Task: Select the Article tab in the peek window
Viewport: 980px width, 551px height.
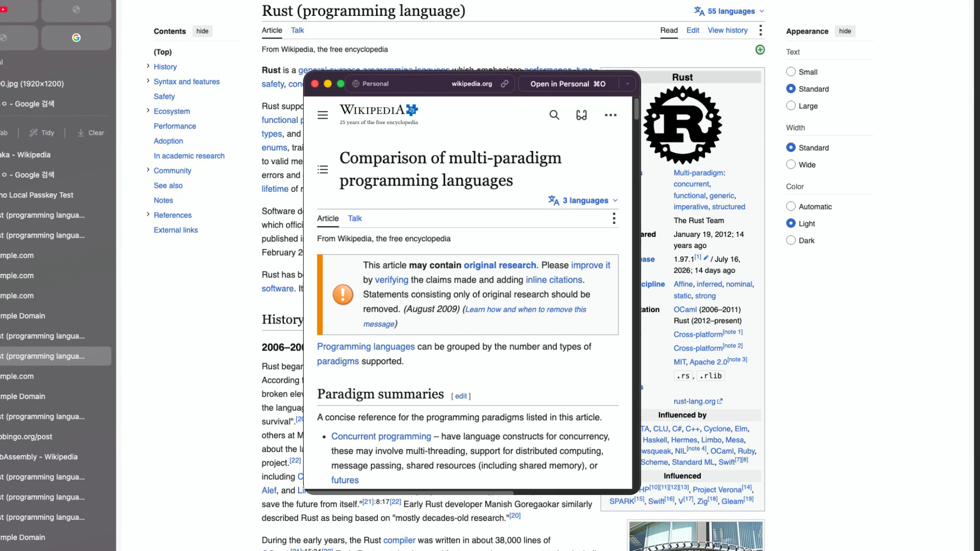Action: tap(328, 218)
